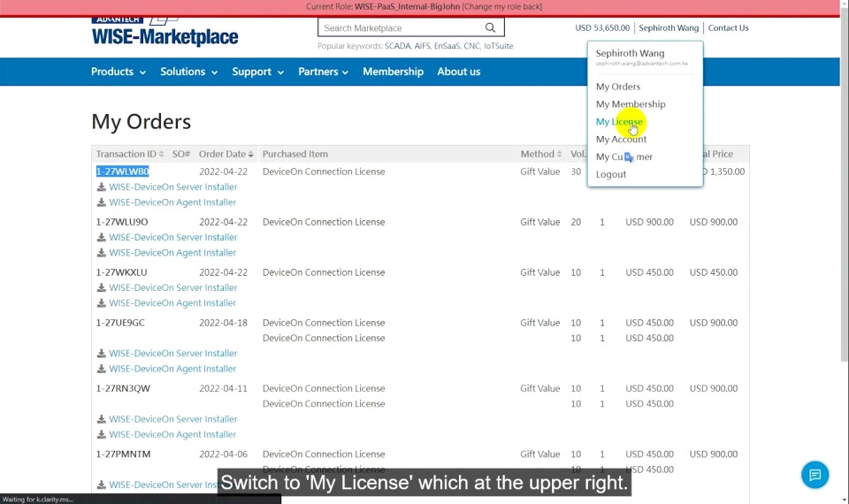Screen dimensions: 849x504
Task: Expand the Products menu
Action: pyautogui.click(x=118, y=72)
